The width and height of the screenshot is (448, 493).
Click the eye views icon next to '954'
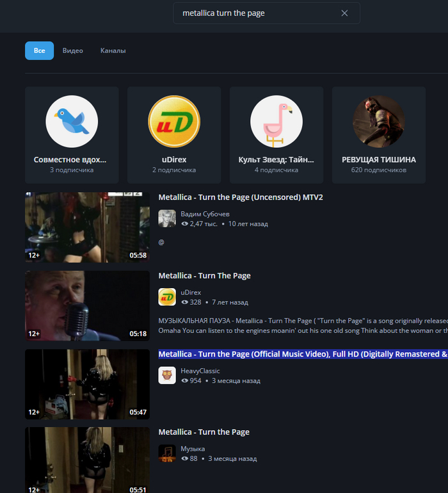185,381
